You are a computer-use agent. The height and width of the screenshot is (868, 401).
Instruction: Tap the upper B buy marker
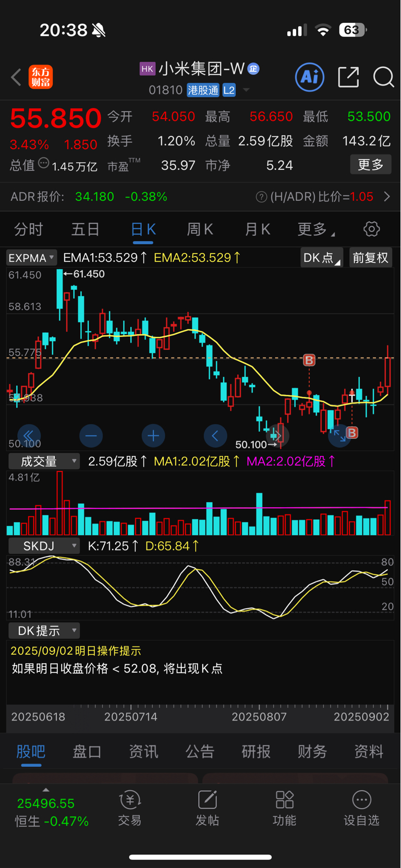[x=309, y=360]
